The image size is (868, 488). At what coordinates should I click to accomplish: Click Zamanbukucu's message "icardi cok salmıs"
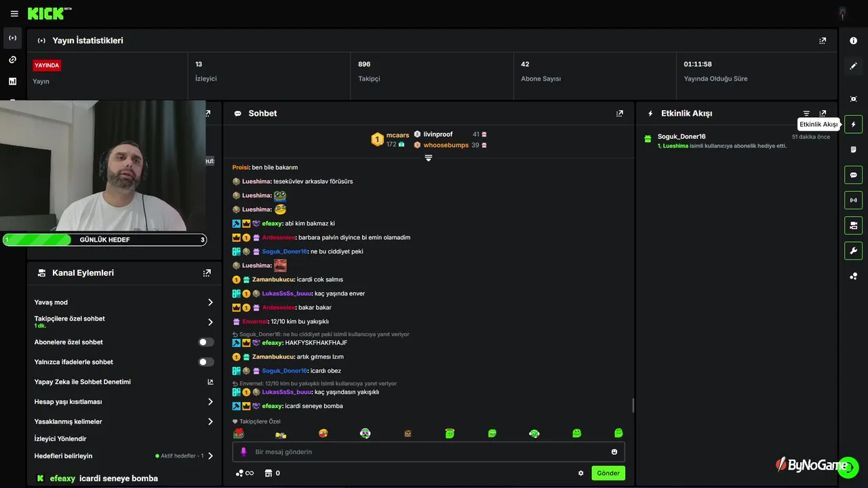(x=319, y=279)
